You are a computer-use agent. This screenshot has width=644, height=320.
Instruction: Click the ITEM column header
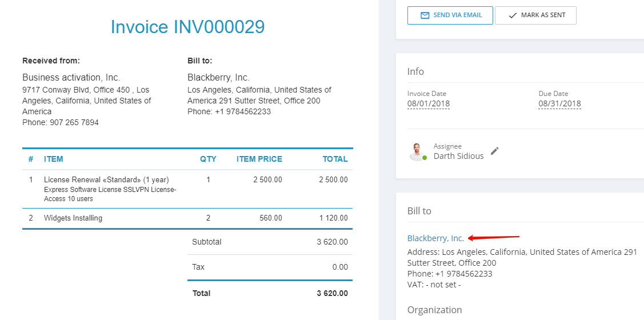[53, 159]
